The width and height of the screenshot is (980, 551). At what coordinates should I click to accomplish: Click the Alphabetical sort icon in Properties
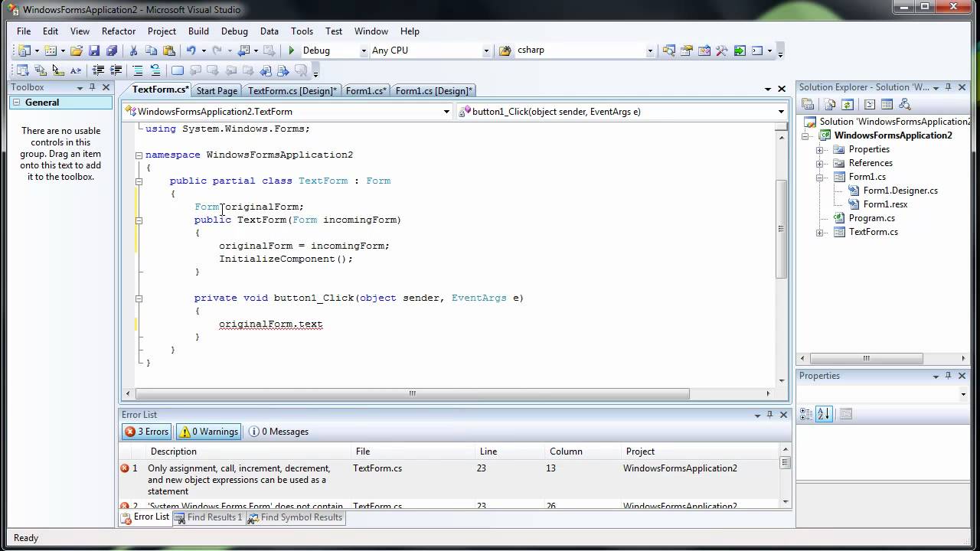(824, 414)
